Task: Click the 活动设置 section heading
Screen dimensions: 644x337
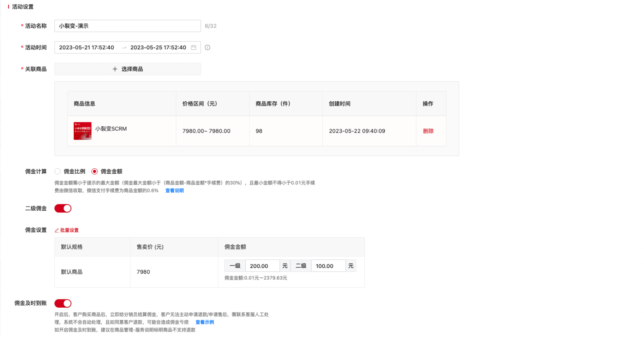Action: tap(23, 7)
